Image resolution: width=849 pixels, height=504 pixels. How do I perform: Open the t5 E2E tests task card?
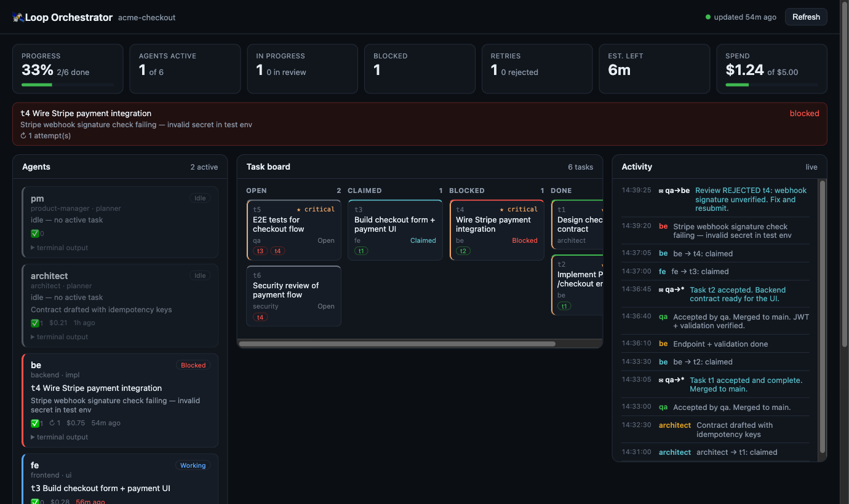[293, 230]
